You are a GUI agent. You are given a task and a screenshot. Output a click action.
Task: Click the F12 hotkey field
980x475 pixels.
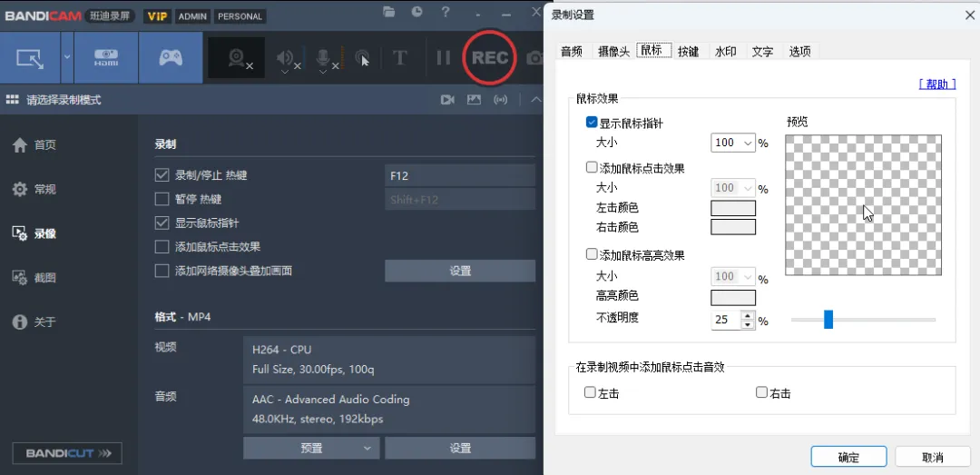tap(460, 175)
